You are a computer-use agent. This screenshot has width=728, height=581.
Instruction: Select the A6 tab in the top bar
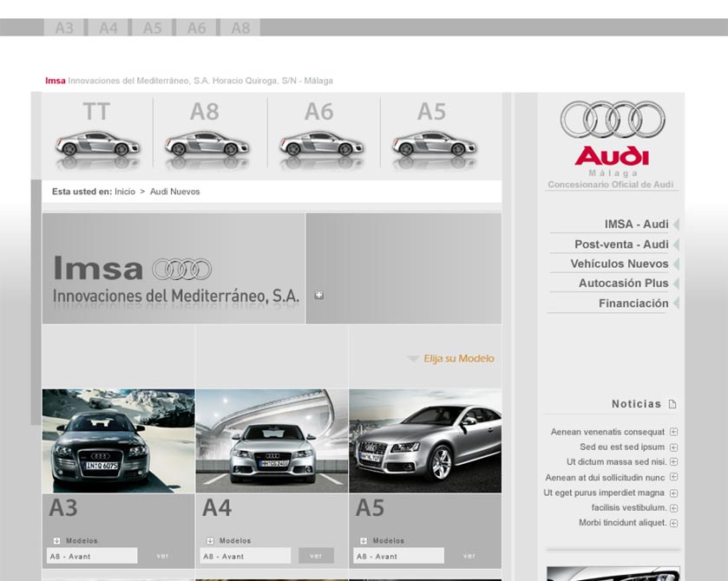point(196,28)
